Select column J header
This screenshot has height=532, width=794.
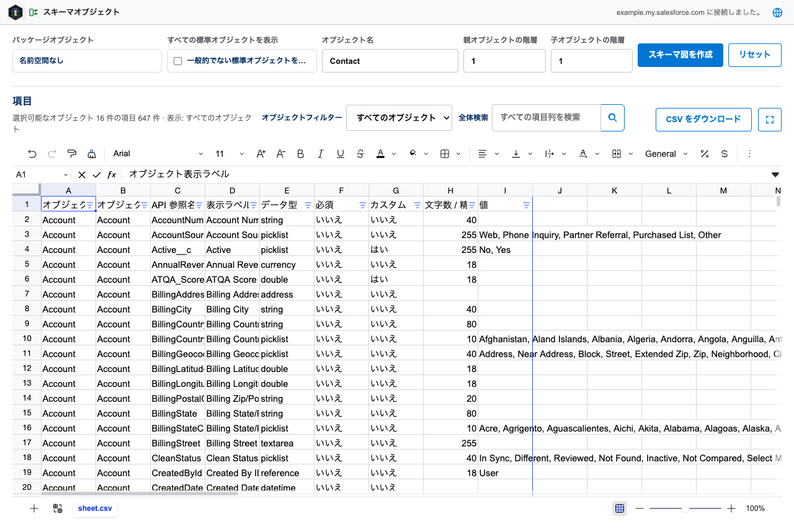560,190
